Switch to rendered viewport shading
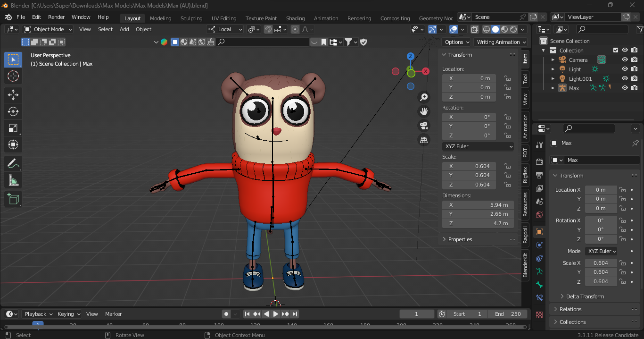This screenshot has width=644, height=339. [513, 29]
